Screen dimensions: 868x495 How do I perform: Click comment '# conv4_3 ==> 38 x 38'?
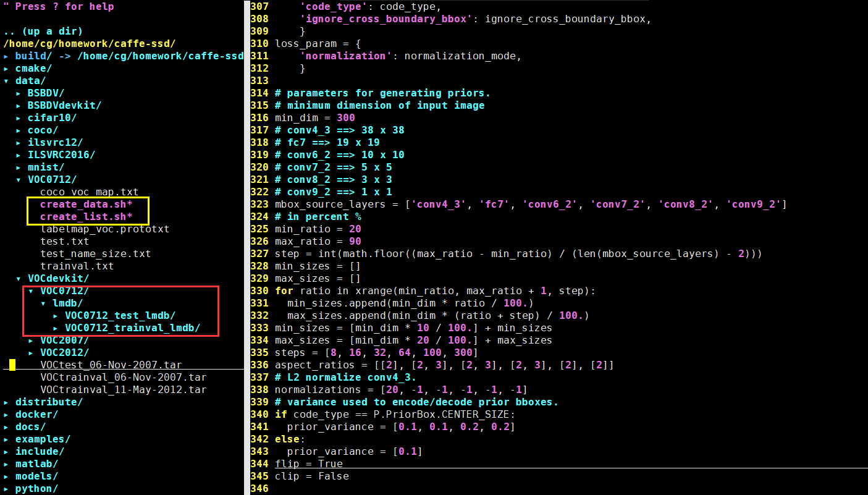(340, 130)
